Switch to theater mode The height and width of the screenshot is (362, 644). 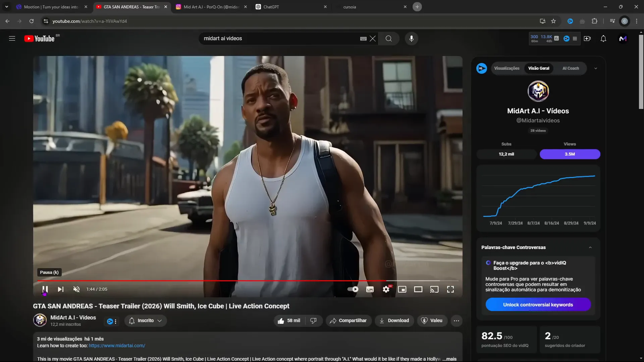pos(418,289)
